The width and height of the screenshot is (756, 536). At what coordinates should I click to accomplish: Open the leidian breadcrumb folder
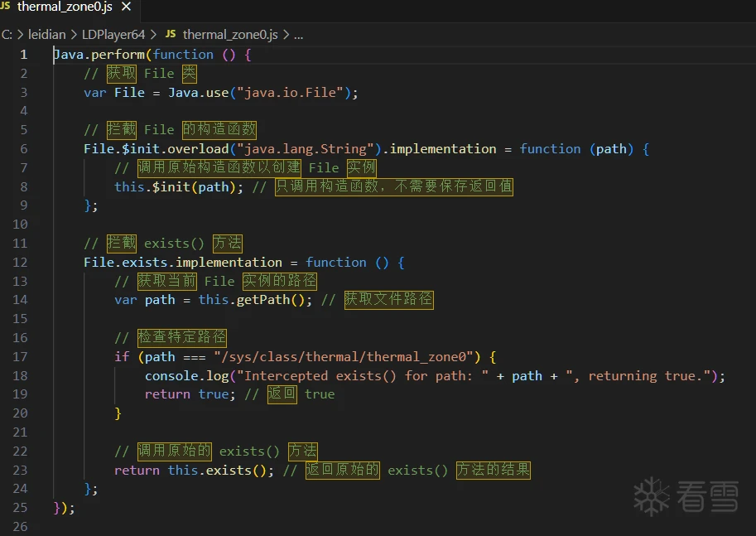coord(46,35)
